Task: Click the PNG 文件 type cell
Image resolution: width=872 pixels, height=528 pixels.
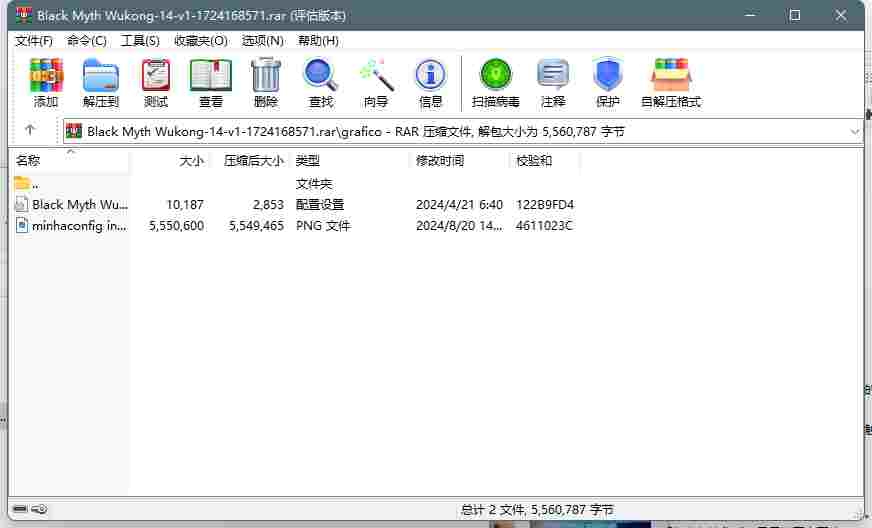Action: pyautogui.click(x=323, y=226)
